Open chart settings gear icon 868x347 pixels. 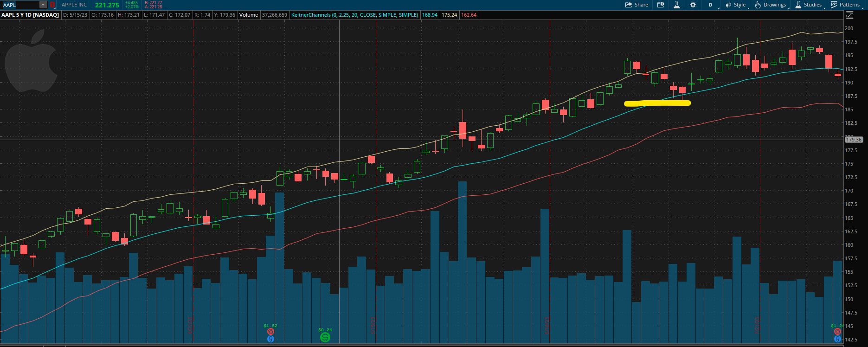click(693, 5)
